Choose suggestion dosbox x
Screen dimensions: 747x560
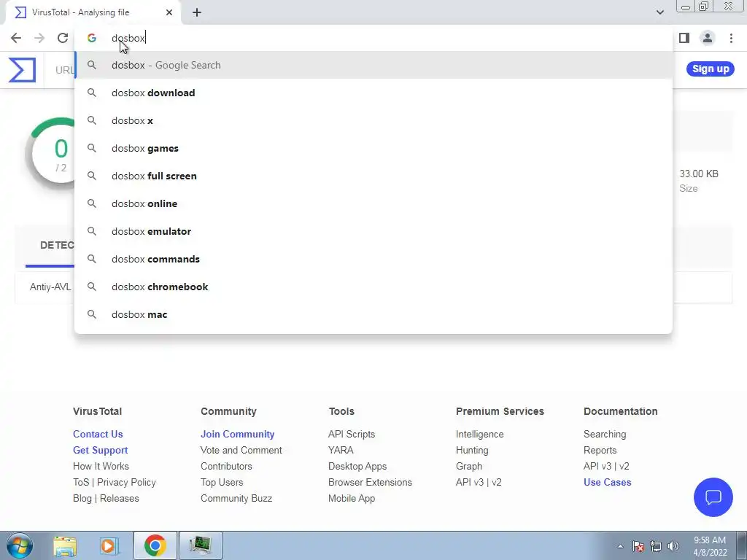(x=373, y=120)
